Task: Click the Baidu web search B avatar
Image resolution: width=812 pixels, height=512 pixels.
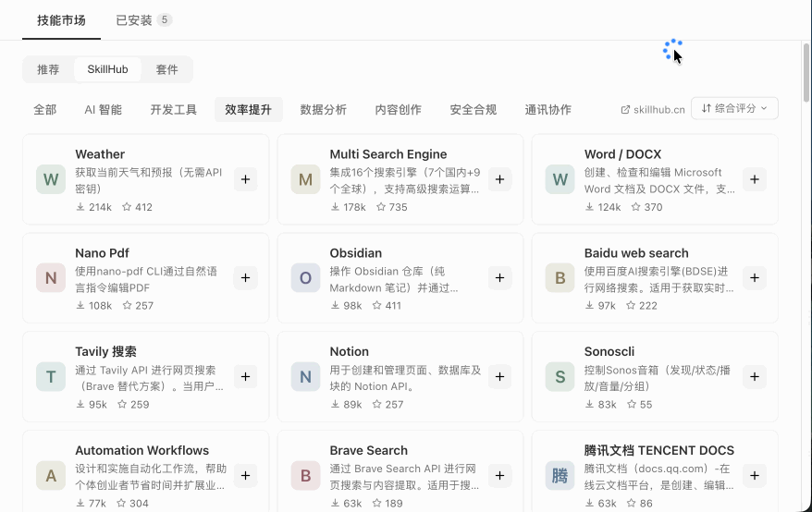Action: 560,277
